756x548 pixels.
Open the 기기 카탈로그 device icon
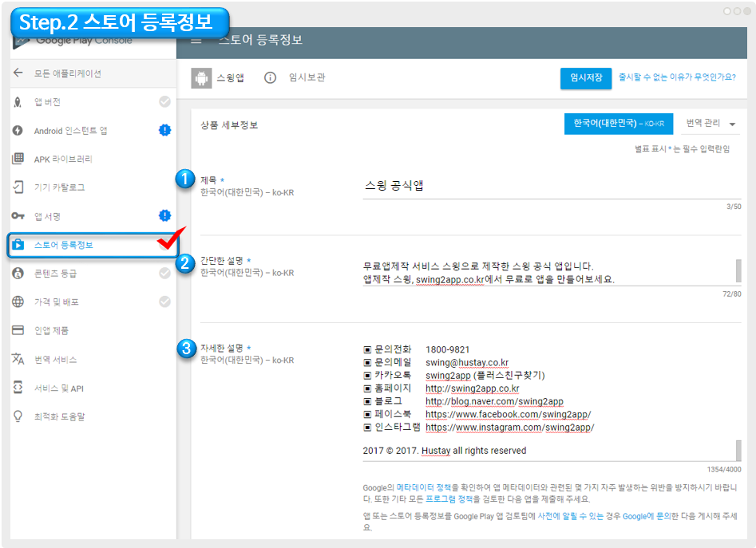[18, 187]
